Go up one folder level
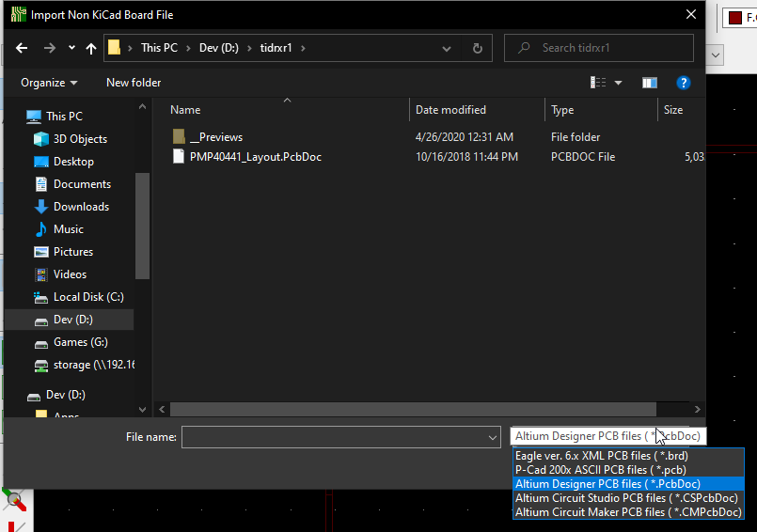 pyautogui.click(x=91, y=48)
